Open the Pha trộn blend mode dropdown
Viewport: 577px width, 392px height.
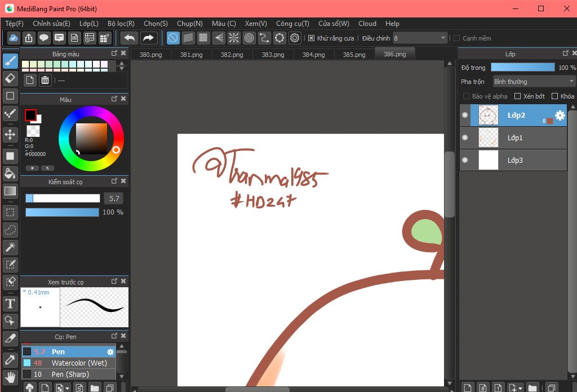tap(534, 81)
